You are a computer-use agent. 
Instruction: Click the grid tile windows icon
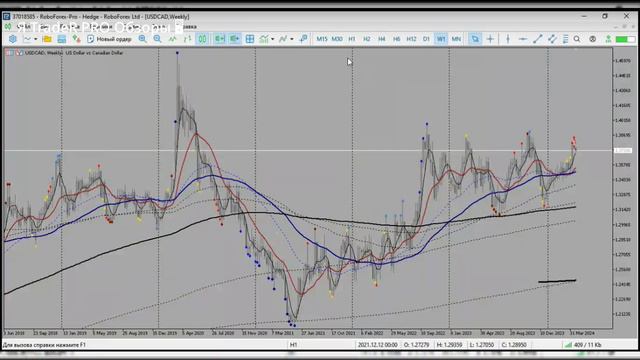coord(250,39)
